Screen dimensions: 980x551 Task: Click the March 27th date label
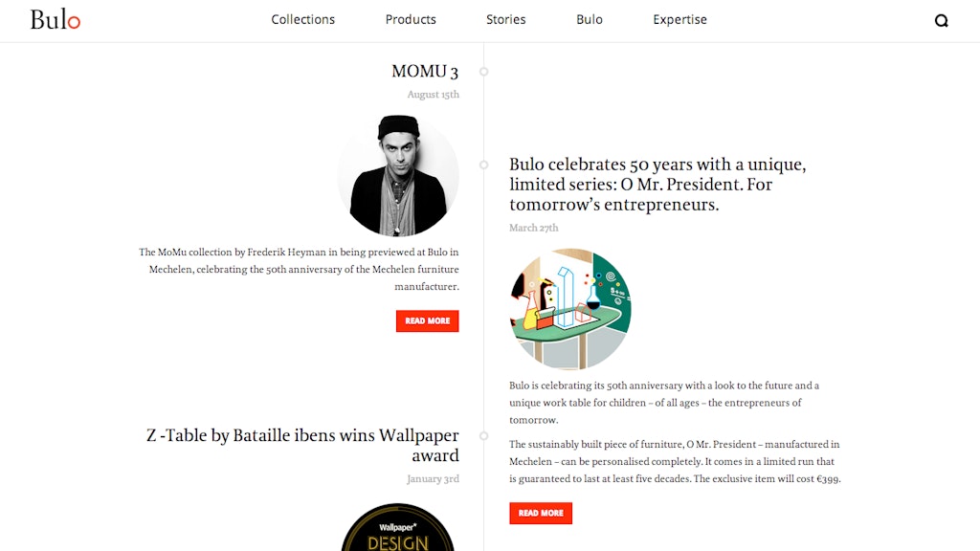pos(534,228)
